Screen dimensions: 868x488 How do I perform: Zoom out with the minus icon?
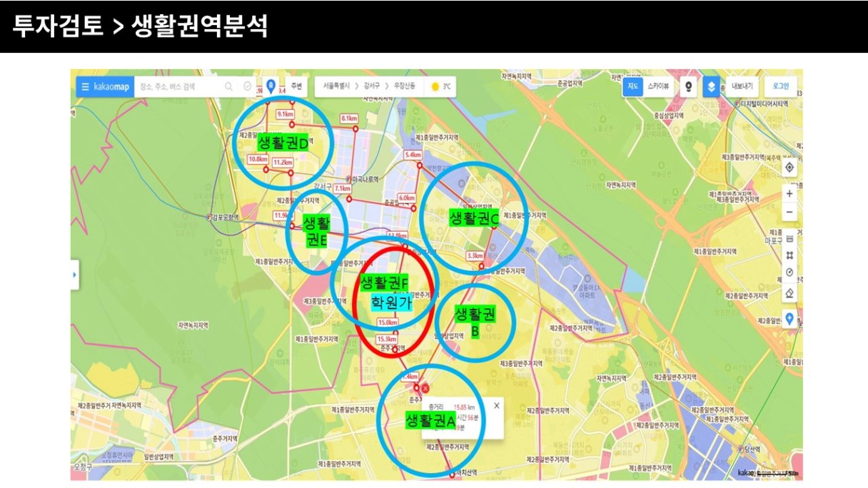pyautogui.click(x=789, y=212)
